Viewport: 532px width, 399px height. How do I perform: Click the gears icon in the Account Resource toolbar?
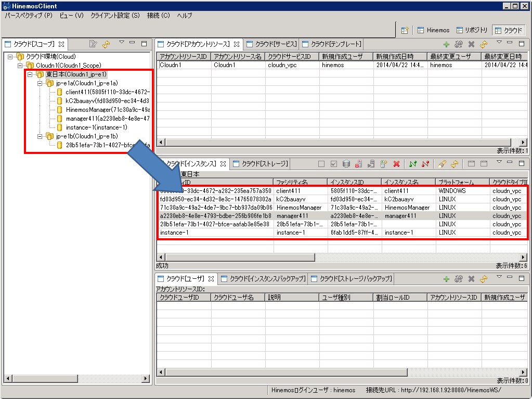click(x=459, y=44)
